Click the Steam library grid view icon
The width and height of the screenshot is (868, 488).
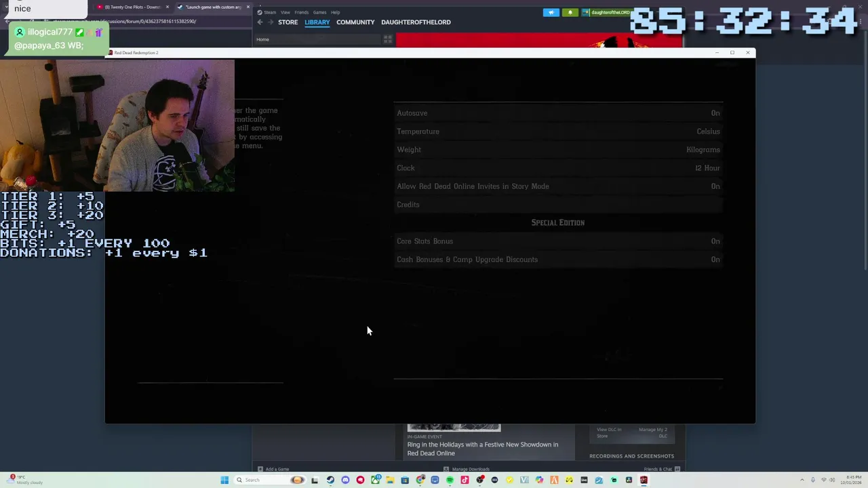[388, 39]
